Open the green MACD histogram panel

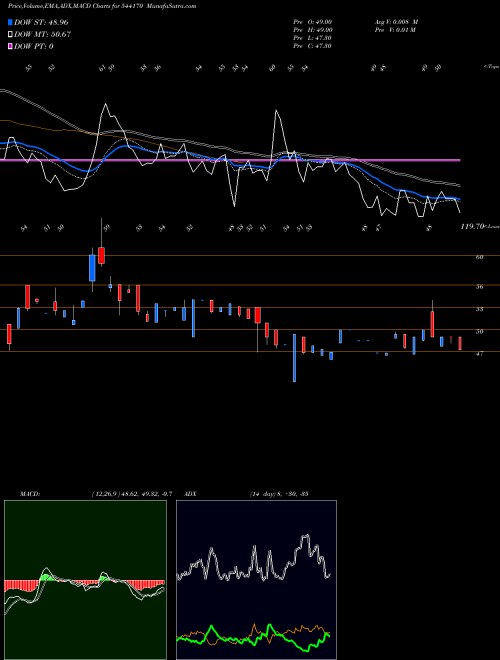pos(85,580)
